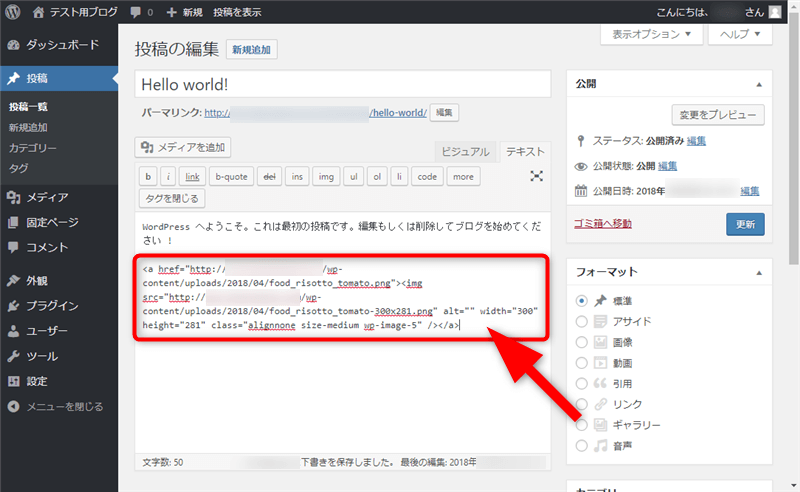Open the Help dropdown panel
The image size is (800, 492).
click(x=740, y=34)
